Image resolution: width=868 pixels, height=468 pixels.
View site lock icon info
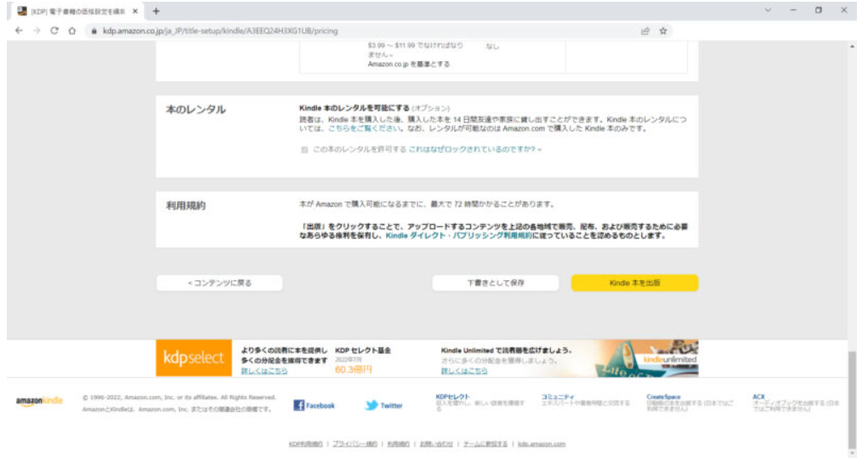click(94, 31)
